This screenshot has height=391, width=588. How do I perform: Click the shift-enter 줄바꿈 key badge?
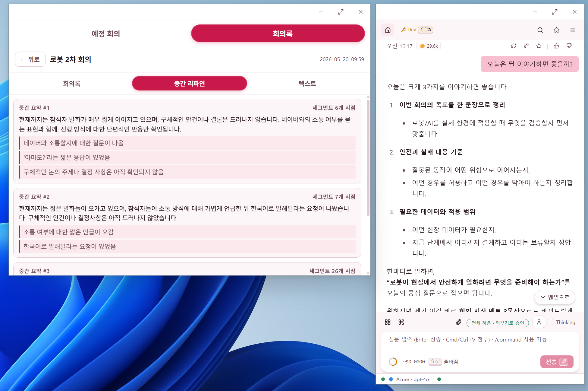coord(435,361)
